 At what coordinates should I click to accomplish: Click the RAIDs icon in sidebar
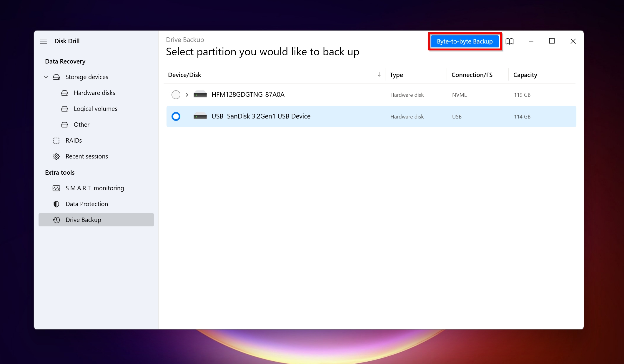point(56,140)
